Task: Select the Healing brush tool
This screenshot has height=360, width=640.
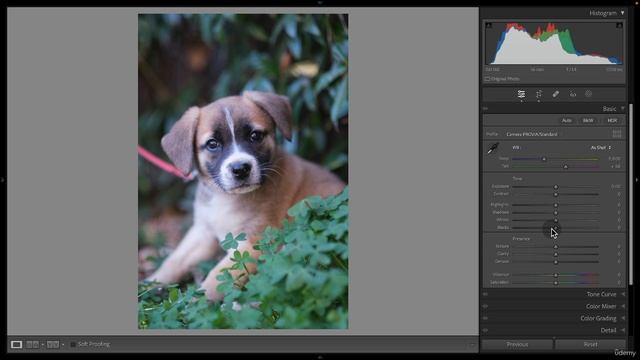Action: point(556,94)
